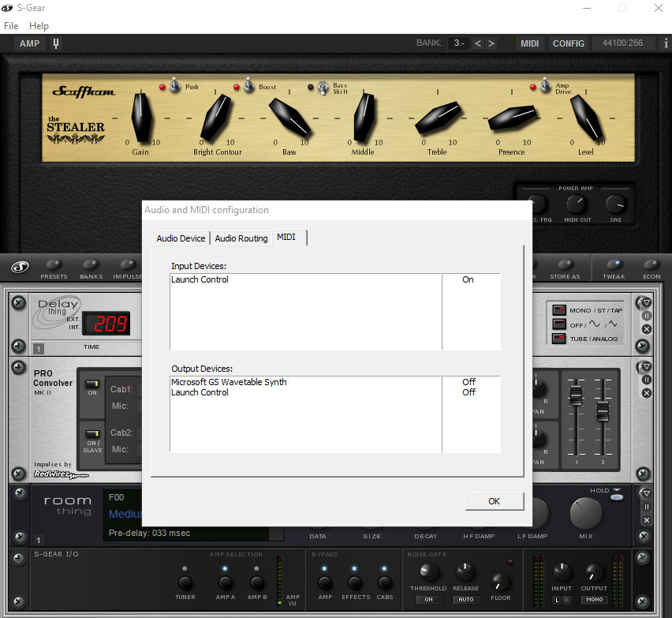Change Microsoft GS Wavetable Synth Off status
The image size is (672, 618).
[x=469, y=382]
